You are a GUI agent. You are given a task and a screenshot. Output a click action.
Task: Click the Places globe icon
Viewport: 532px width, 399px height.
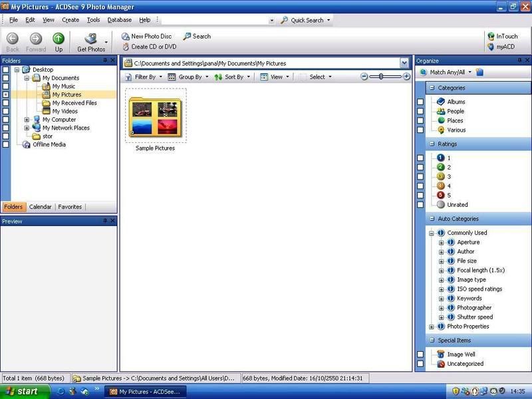[441, 120]
